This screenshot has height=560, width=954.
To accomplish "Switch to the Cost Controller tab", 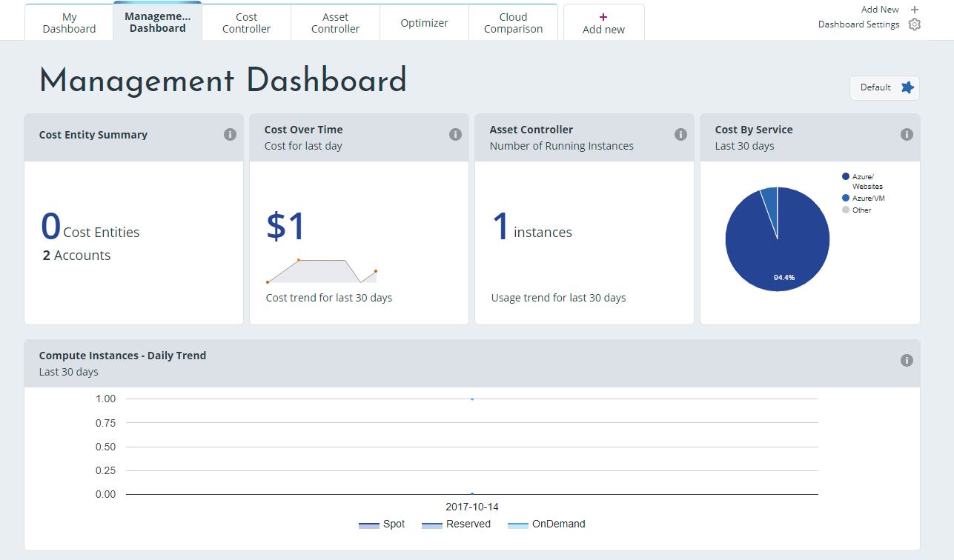I will coord(246,22).
